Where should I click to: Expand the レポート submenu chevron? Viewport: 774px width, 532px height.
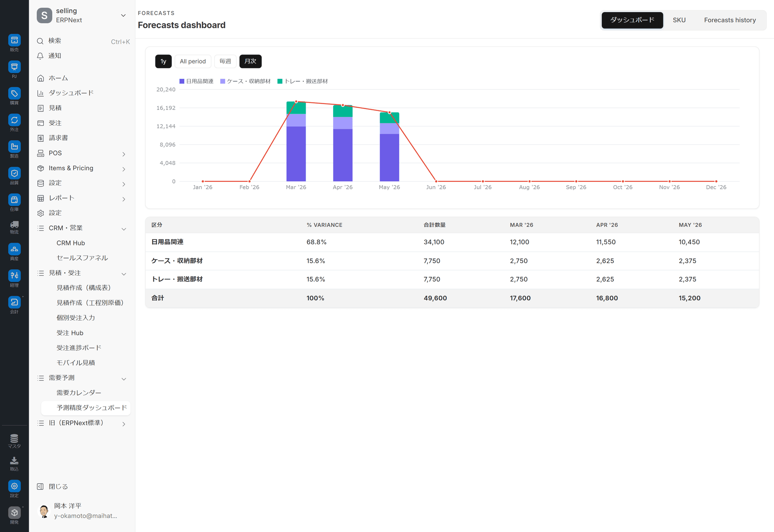tap(124, 199)
